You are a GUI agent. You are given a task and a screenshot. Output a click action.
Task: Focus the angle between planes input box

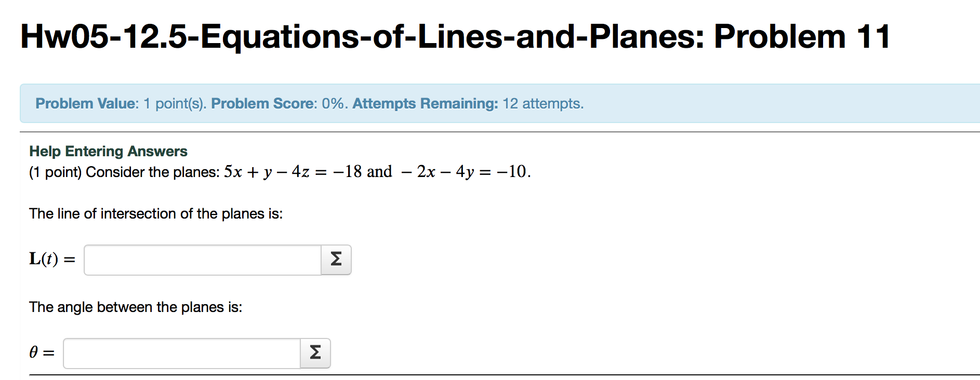(181, 353)
